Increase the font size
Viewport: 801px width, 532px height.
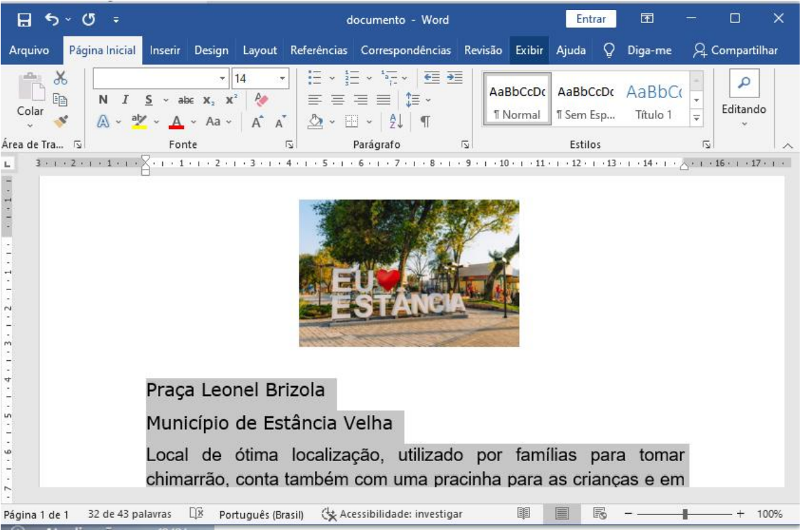[257, 122]
